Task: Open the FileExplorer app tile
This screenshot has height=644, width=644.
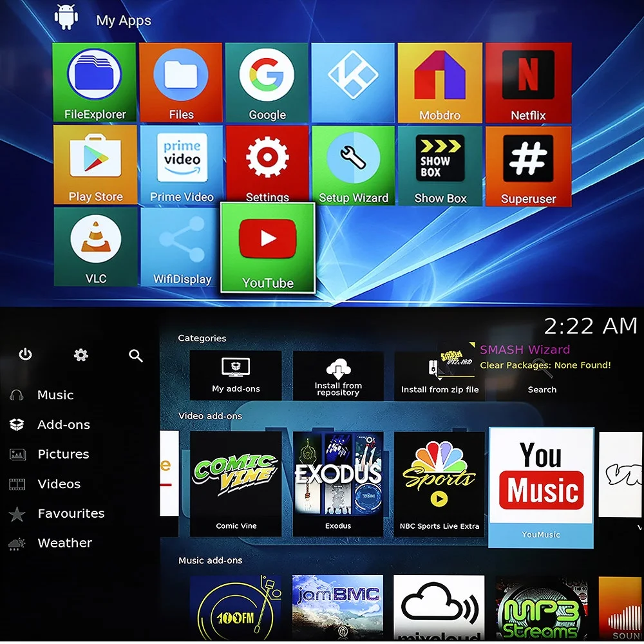Action: pyautogui.click(x=94, y=82)
